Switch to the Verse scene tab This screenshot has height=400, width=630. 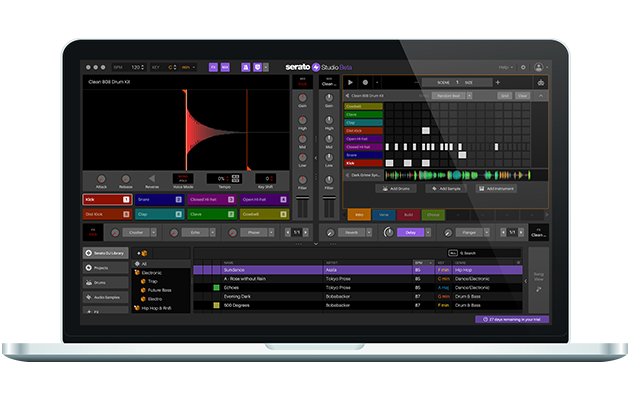pyautogui.click(x=384, y=214)
